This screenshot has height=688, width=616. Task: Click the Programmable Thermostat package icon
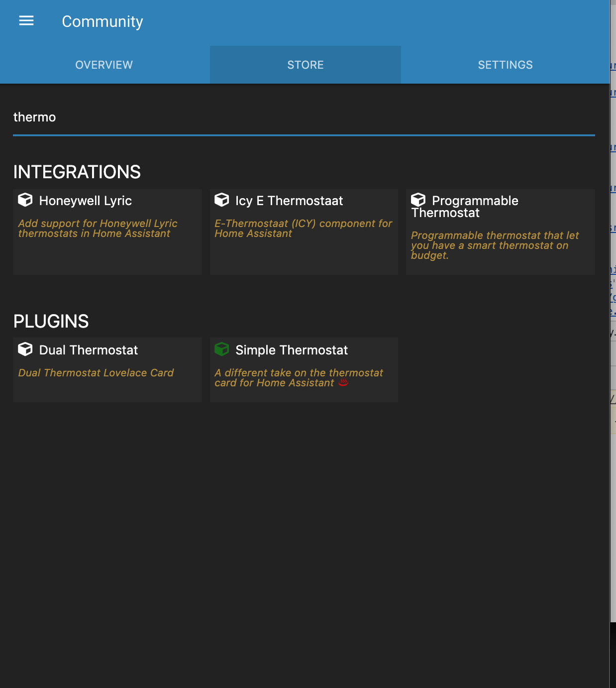coord(418,200)
